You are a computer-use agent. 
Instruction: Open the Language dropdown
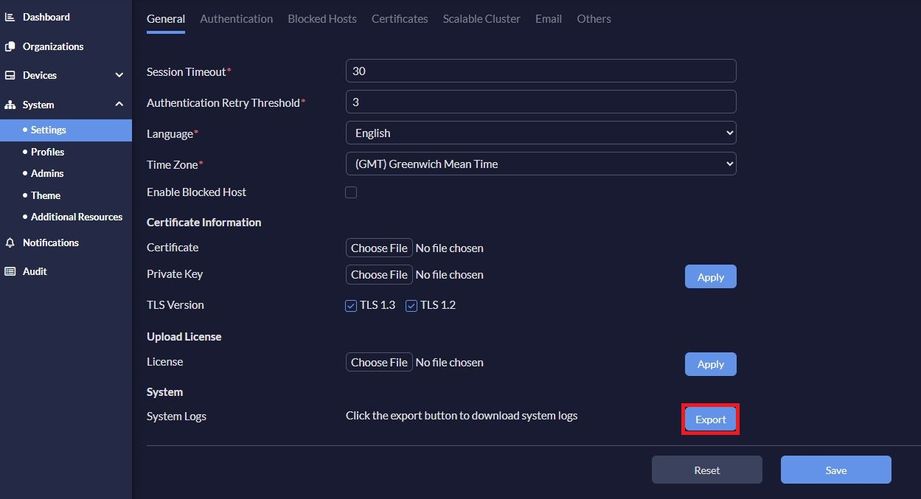[541, 133]
